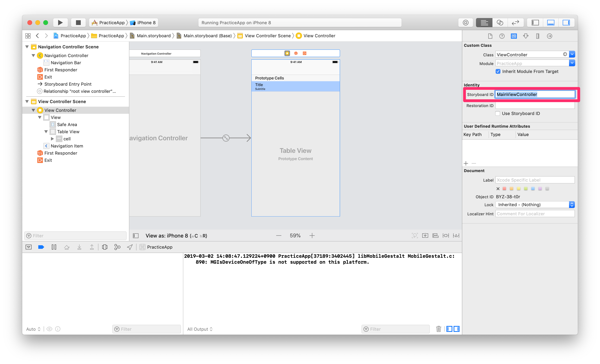
Task: Open the Class dropdown arrow
Action: [572, 54]
